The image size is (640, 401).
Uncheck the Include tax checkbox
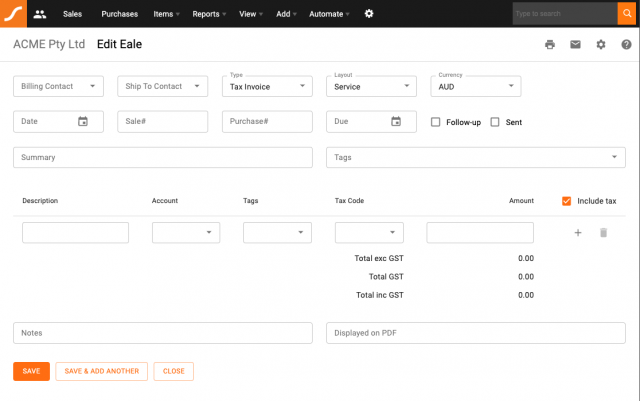pos(567,201)
